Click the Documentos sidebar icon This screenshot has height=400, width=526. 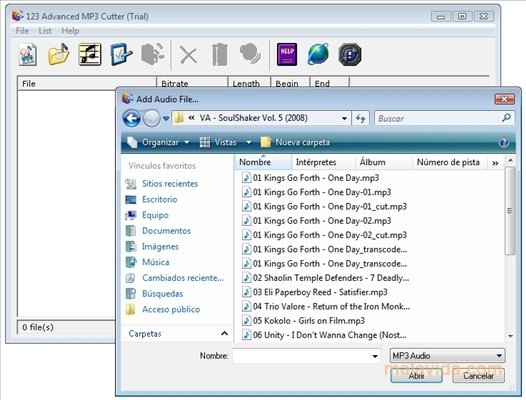[x=130, y=231]
